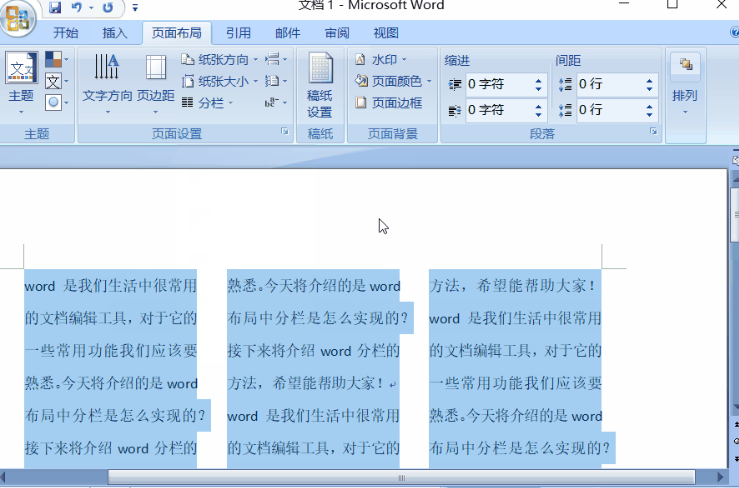Choose 纸张方向 paper orientation
The height and width of the screenshot is (488, 739).
(x=220, y=60)
